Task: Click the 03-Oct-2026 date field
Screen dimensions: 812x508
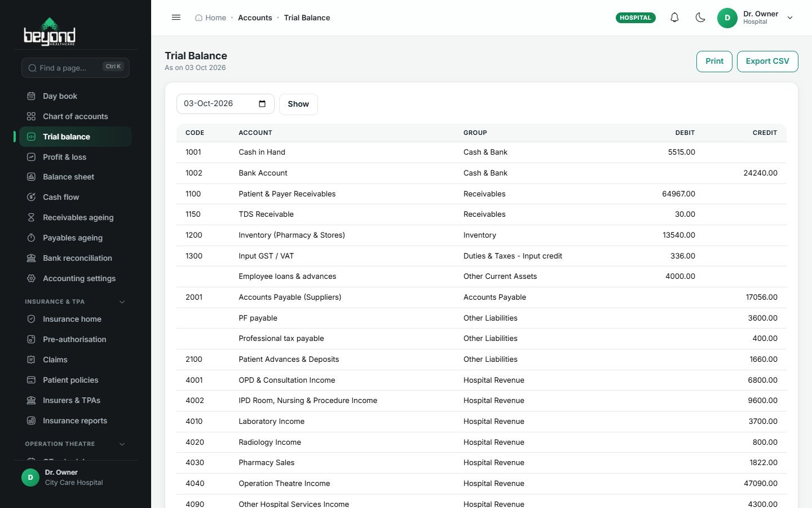Action: click(225, 104)
